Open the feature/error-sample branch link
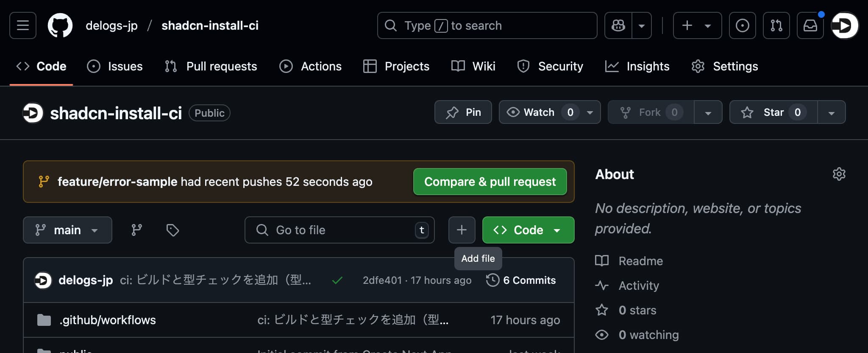 click(117, 182)
